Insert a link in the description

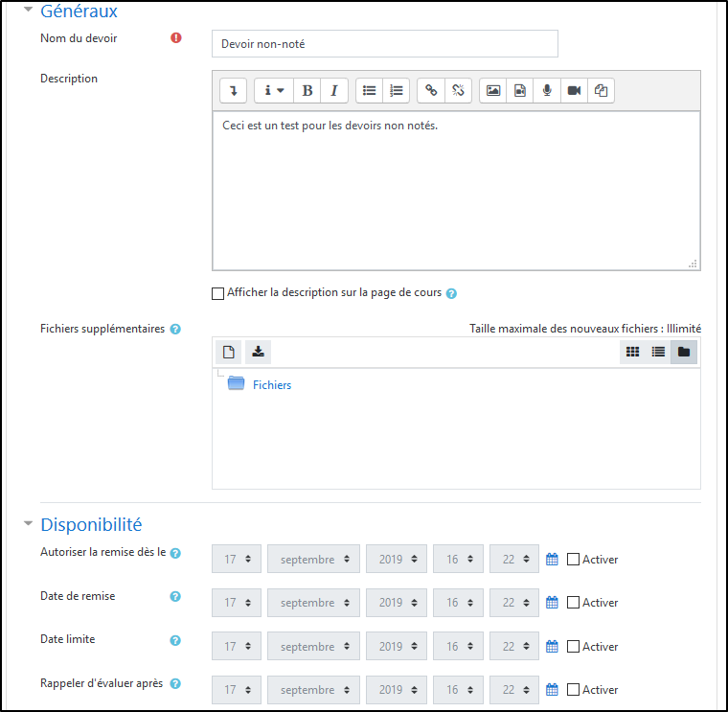pyautogui.click(x=431, y=90)
